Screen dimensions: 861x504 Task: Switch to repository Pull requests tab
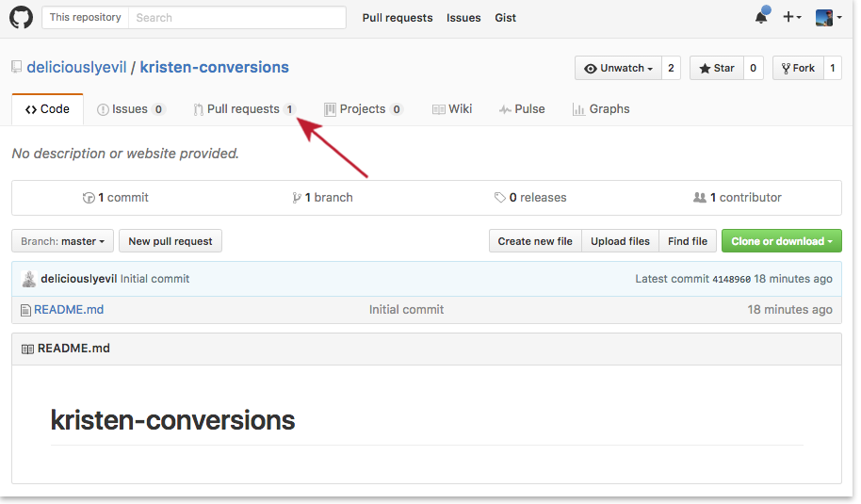pos(244,109)
